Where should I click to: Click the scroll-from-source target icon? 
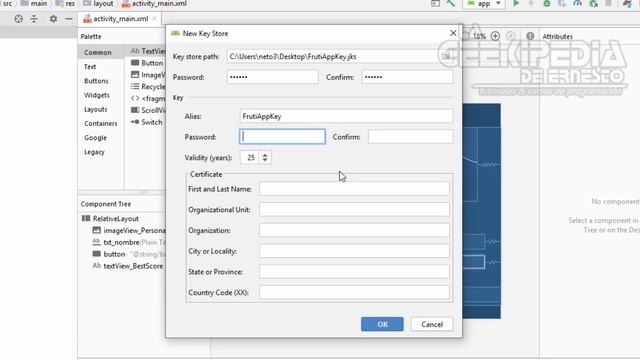18,19
